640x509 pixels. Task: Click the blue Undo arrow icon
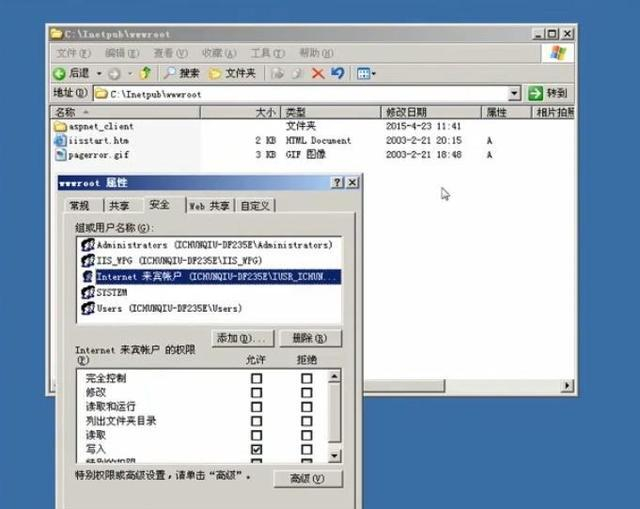click(338, 73)
